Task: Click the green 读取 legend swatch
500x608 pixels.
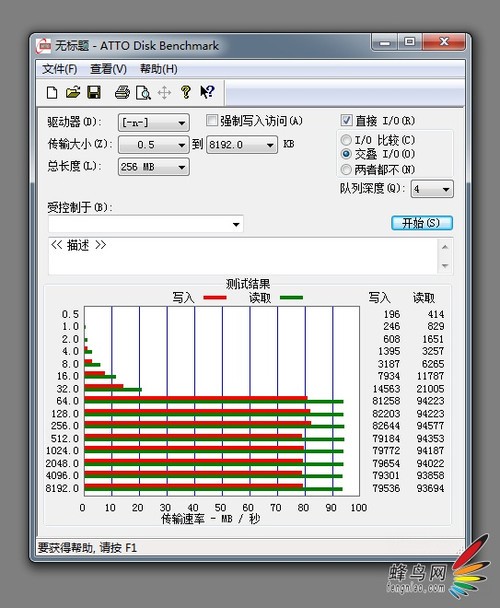Action: [x=291, y=298]
